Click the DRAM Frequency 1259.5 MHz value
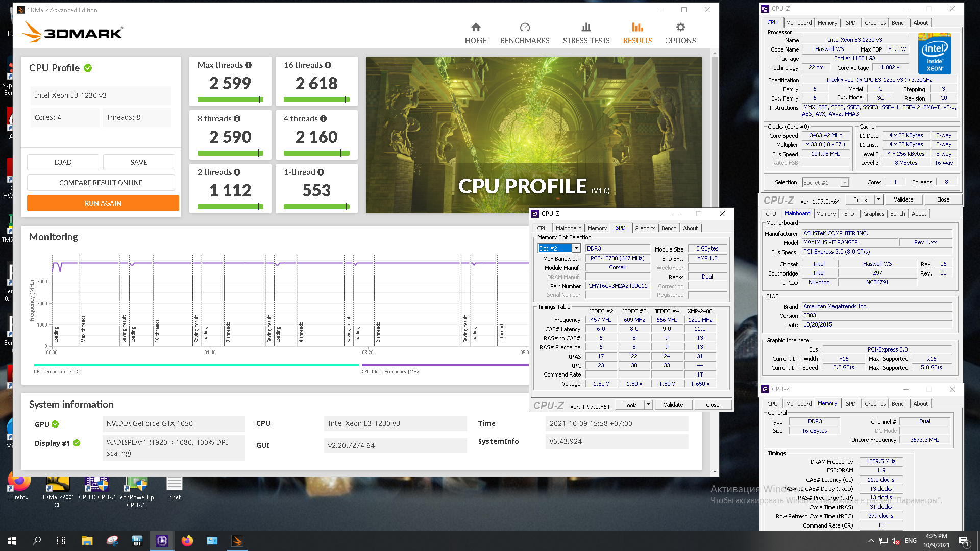Image resolution: width=980 pixels, height=551 pixels. point(881,461)
